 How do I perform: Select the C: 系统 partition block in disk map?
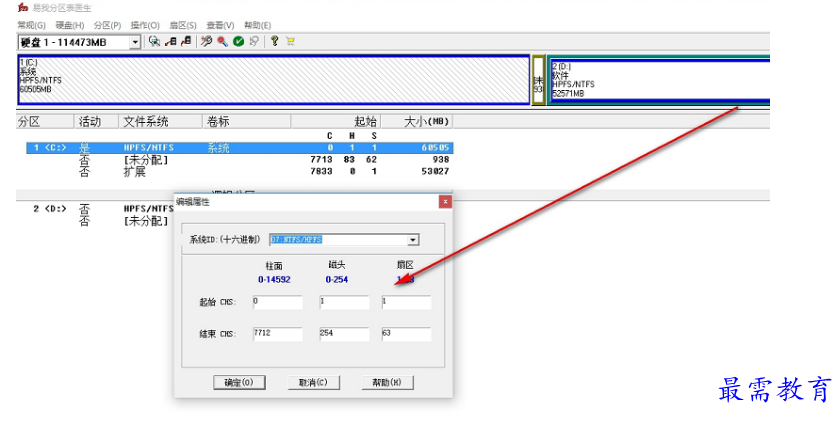[274, 79]
